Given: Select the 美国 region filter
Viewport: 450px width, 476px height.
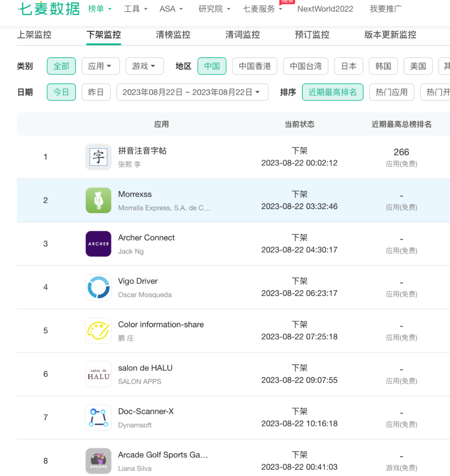Looking at the screenshot, I should [418, 66].
